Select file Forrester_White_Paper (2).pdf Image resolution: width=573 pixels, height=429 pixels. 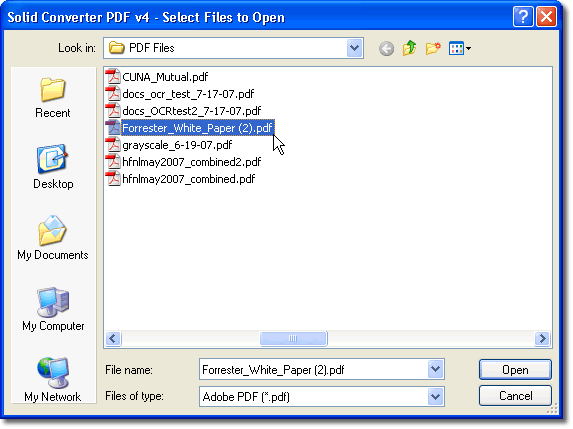(198, 128)
